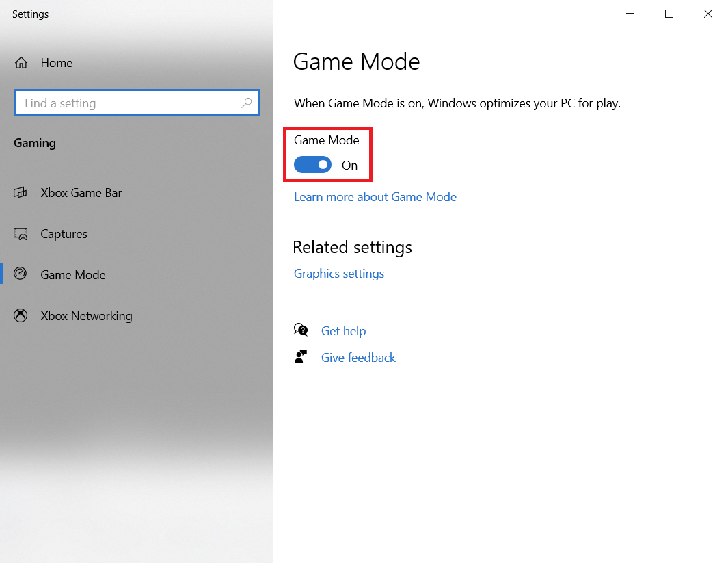Screen dimensions: 728x563
Task: Click the Give feedback link
Action: pos(358,357)
